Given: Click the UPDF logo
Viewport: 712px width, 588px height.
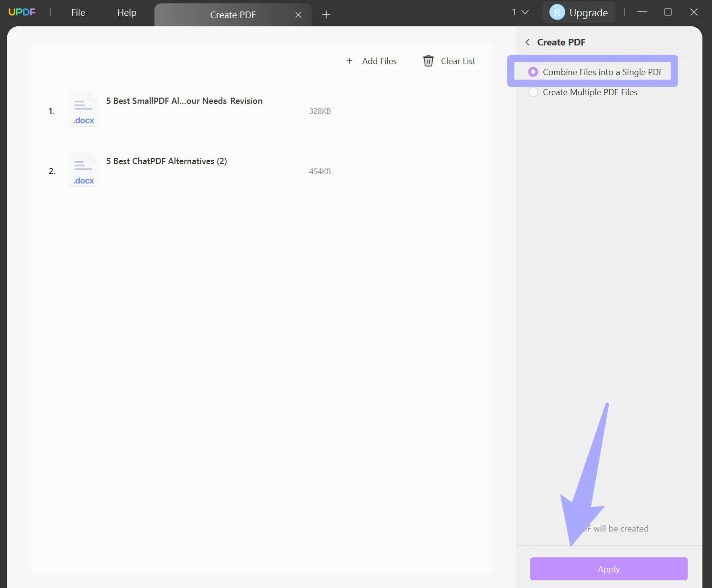Looking at the screenshot, I should (x=22, y=12).
